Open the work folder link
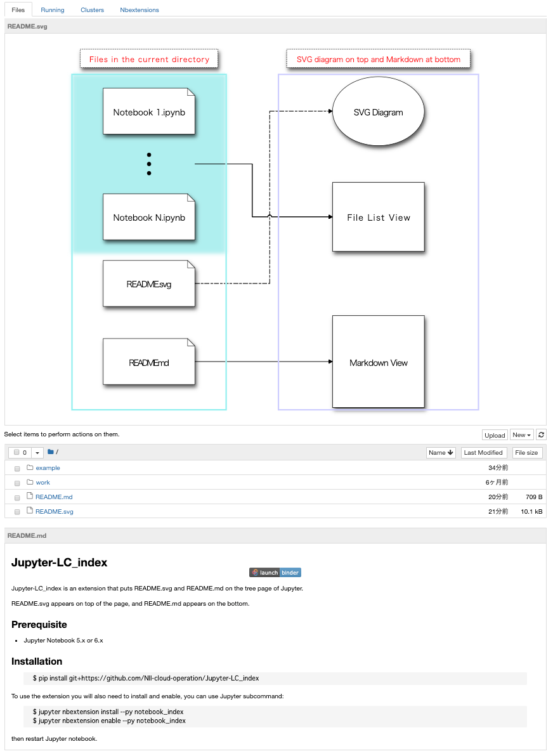The width and height of the screenshot is (553, 756). (x=43, y=483)
